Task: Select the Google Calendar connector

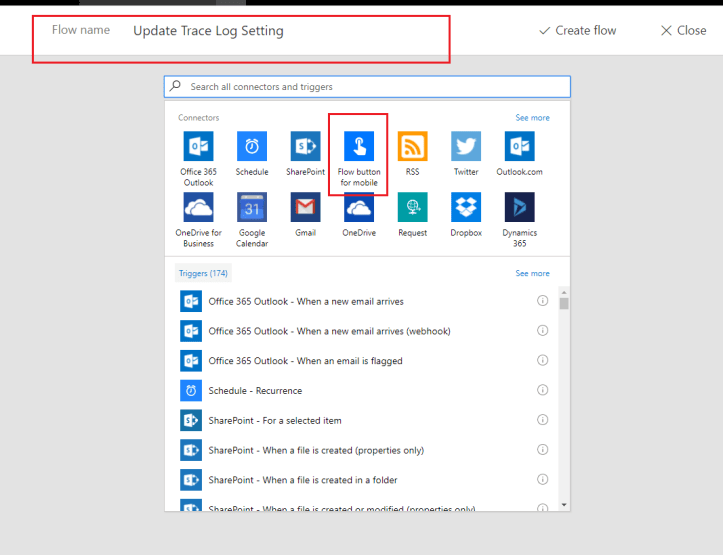Action: coord(252,208)
